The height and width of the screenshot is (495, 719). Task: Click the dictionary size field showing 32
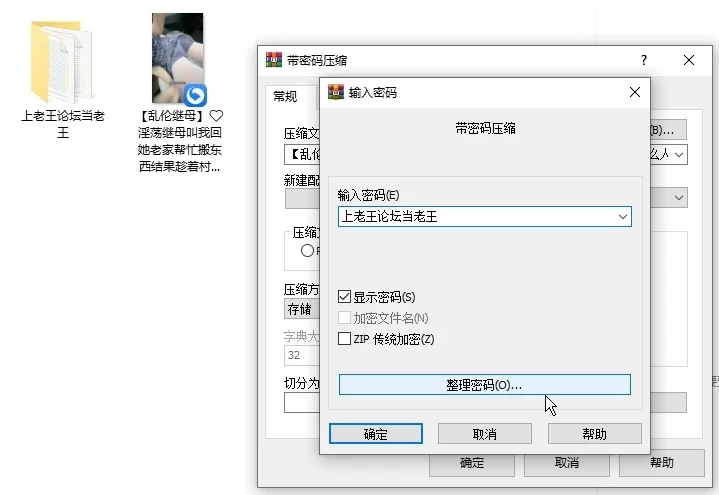(x=302, y=355)
